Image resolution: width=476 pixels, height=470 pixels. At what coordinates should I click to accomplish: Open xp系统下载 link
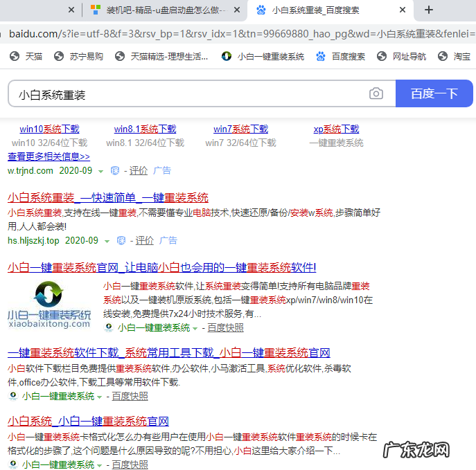(336, 129)
